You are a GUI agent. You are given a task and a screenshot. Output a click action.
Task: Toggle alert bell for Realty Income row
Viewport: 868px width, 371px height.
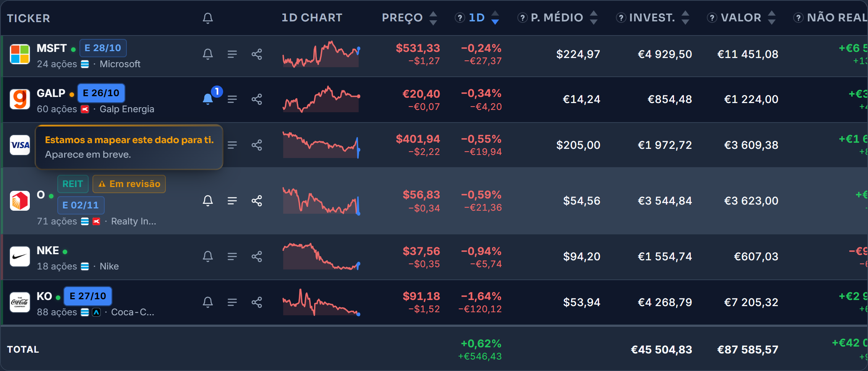pyautogui.click(x=208, y=201)
